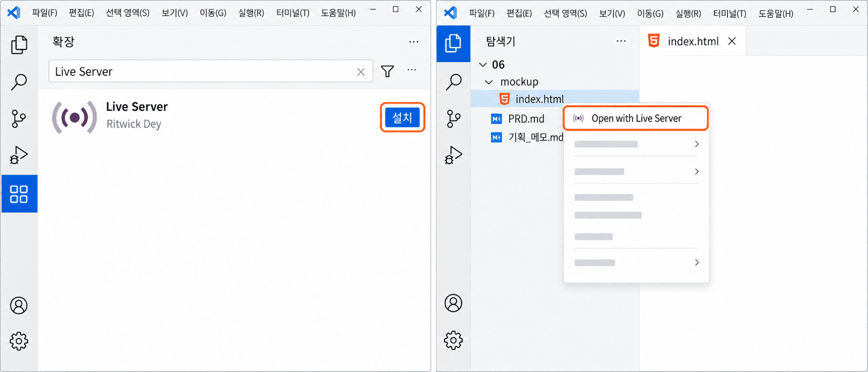This screenshot has height=372, width=868.
Task: Open 편집(E) menu in left window
Action: click(x=81, y=12)
